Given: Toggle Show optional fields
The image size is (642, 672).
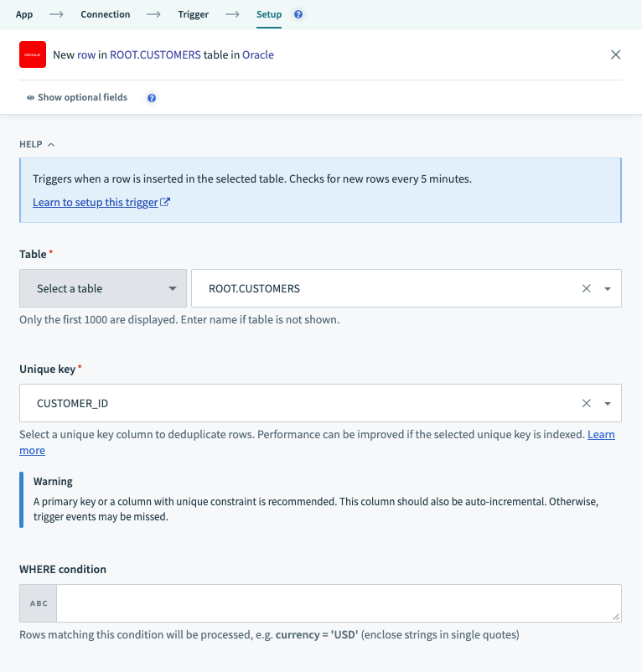Looking at the screenshot, I should 76,98.
